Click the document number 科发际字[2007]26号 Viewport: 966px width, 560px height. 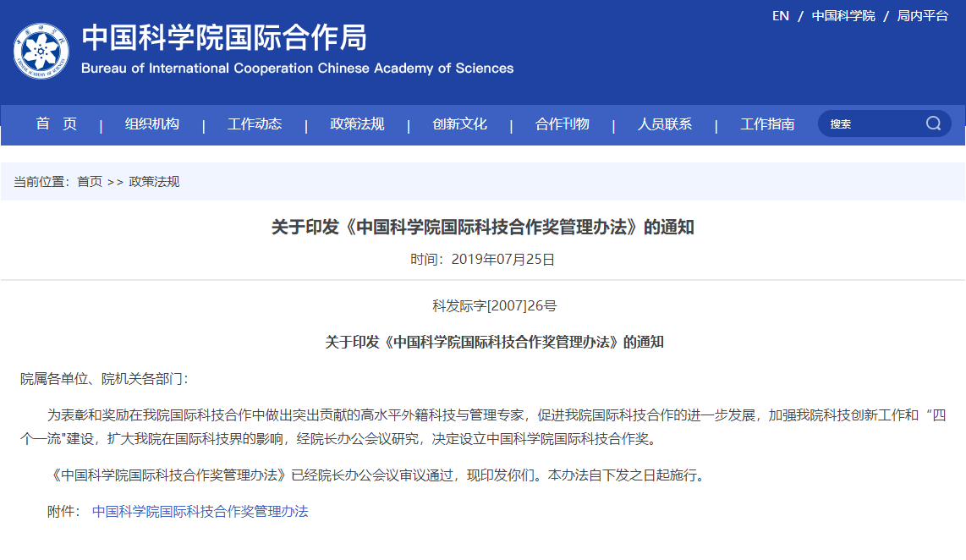pos(494,305)
